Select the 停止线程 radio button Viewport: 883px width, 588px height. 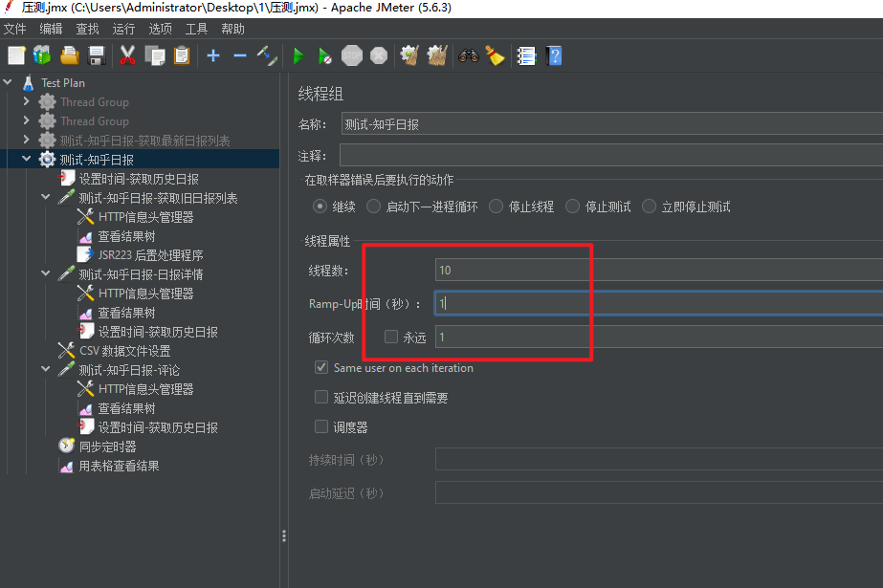coord(496,207)
